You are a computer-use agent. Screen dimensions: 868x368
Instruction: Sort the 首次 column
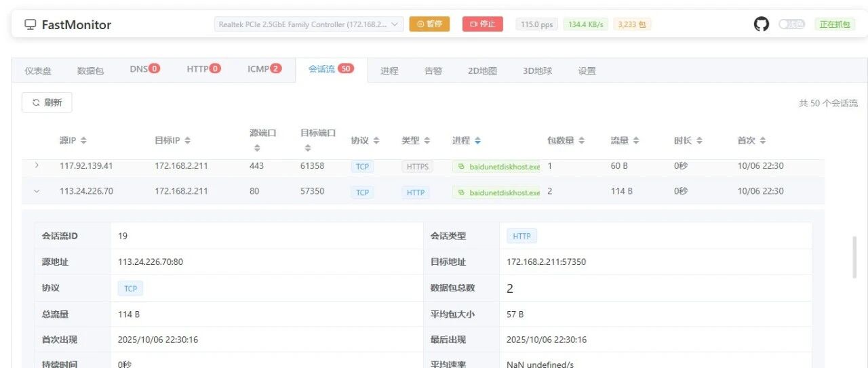pos(763,141)
